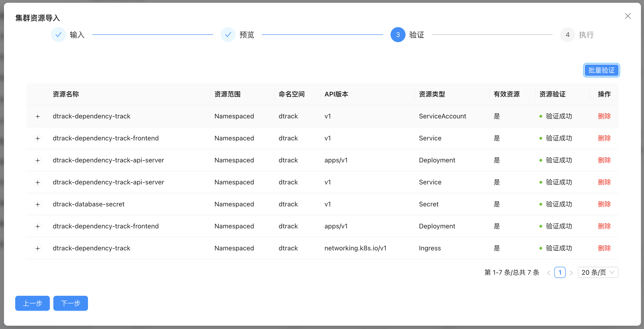Click the step 3 验证 circle icon
This screenshot has width=644, height=329.
pyautogui.click(x=398, y=35)
